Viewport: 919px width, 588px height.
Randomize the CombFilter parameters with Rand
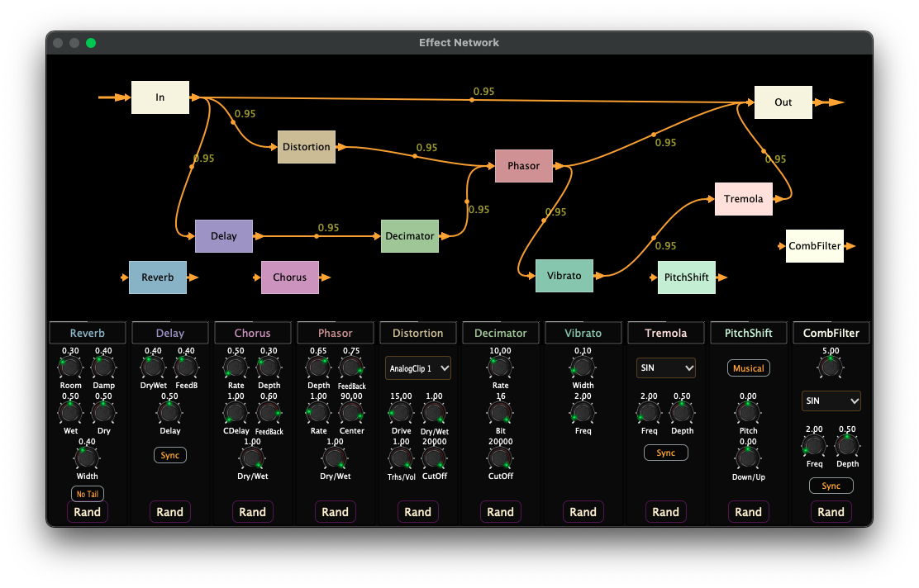tap(831, 512)
